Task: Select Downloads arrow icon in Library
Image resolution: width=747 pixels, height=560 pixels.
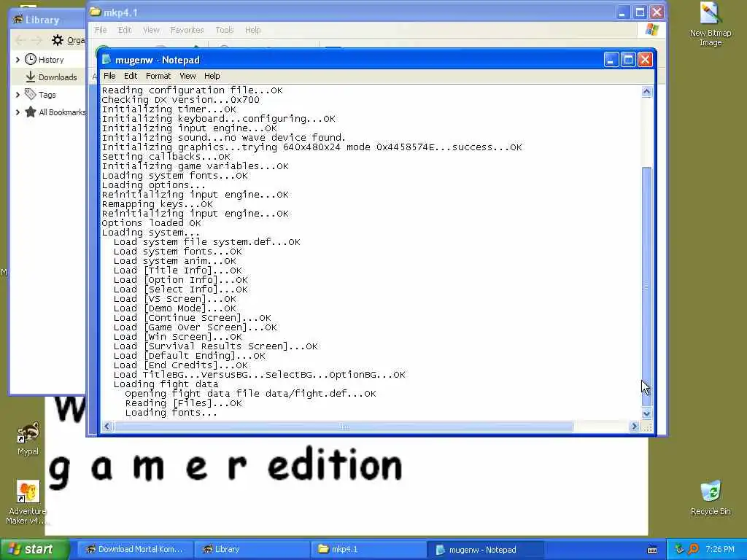Action: tap(31, 77)
